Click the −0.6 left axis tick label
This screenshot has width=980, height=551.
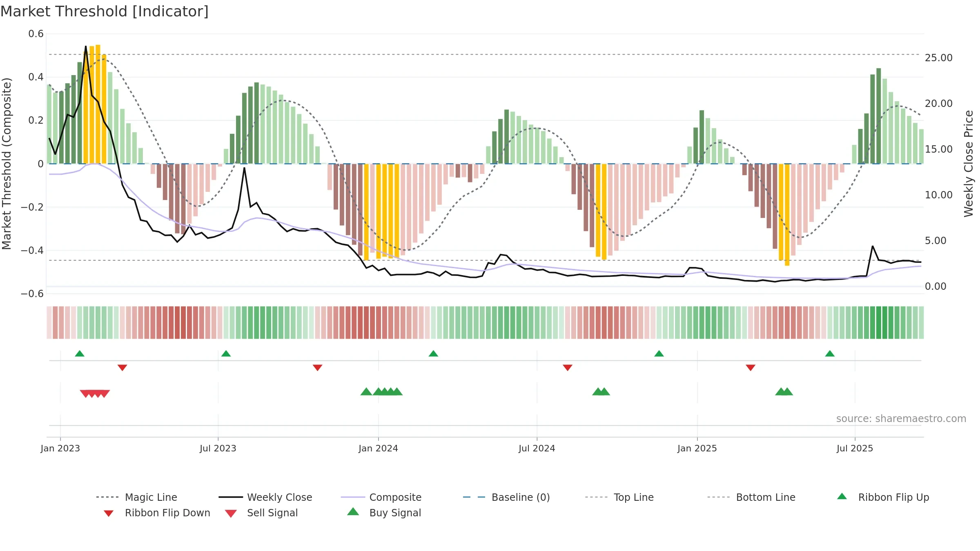[32, 294]
